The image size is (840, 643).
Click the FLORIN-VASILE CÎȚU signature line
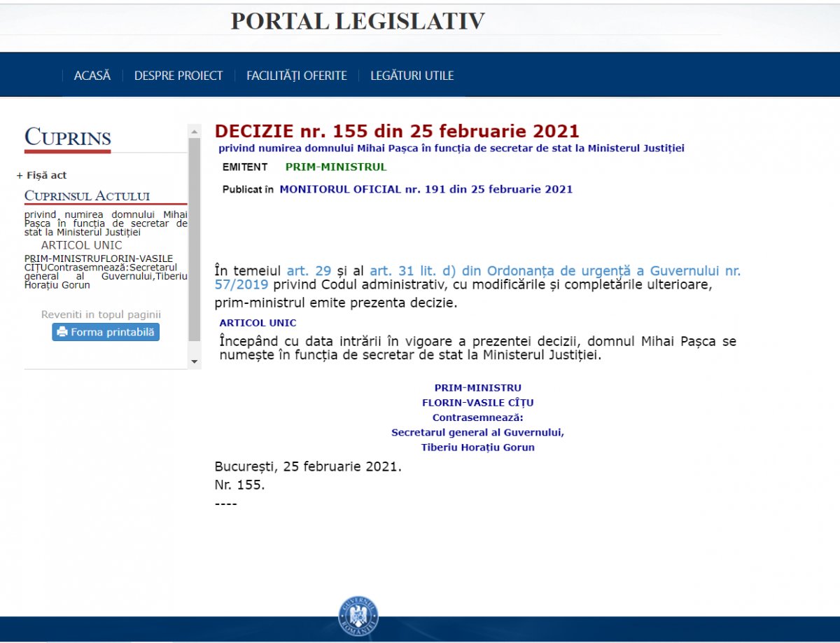click(478, 403)
